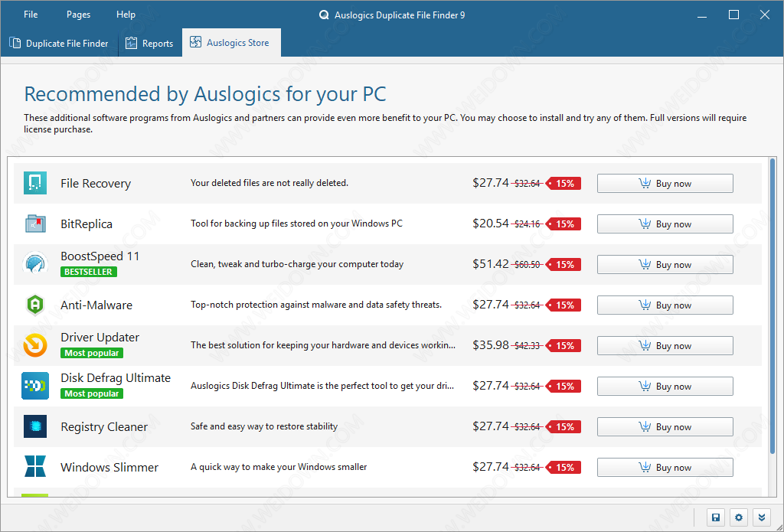Click the save floppy disk icon
Viewport: 784px width, 532px height.
(x=716, y=517)
